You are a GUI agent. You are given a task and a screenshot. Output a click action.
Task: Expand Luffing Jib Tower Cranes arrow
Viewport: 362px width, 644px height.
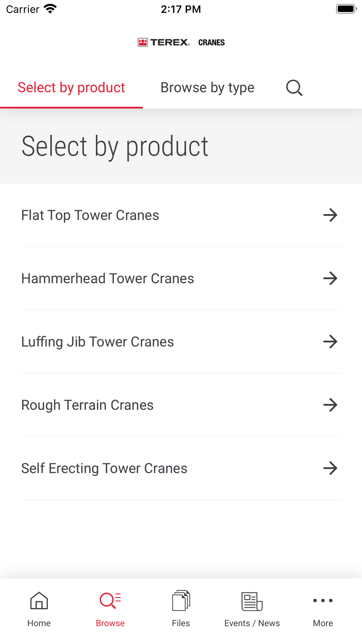click(330, 342)
